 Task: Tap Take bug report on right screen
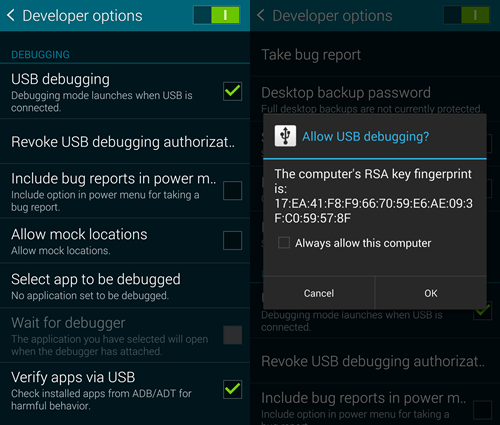point(375,55)
